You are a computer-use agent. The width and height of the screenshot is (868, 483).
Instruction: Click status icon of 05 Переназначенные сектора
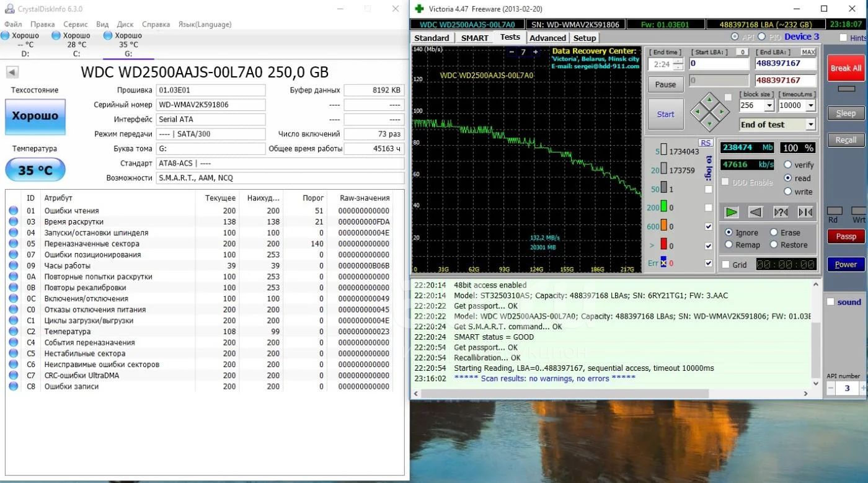click(x=13, y=244)
